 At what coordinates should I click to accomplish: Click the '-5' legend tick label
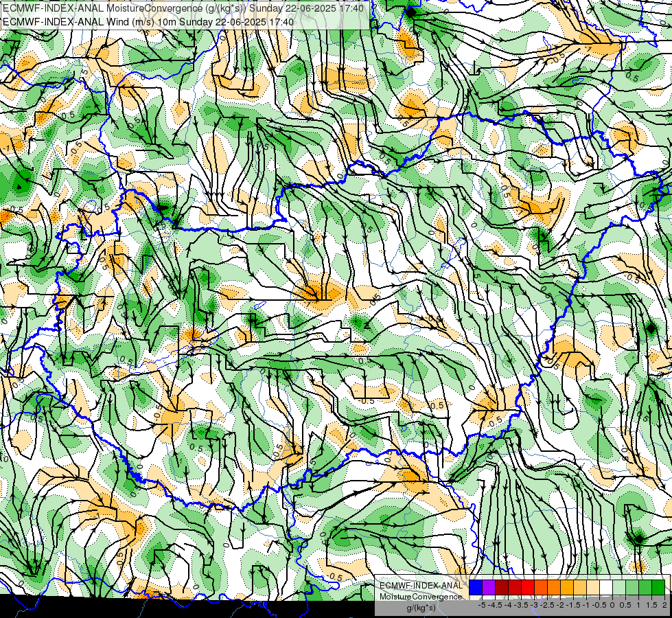coord(482,605)
